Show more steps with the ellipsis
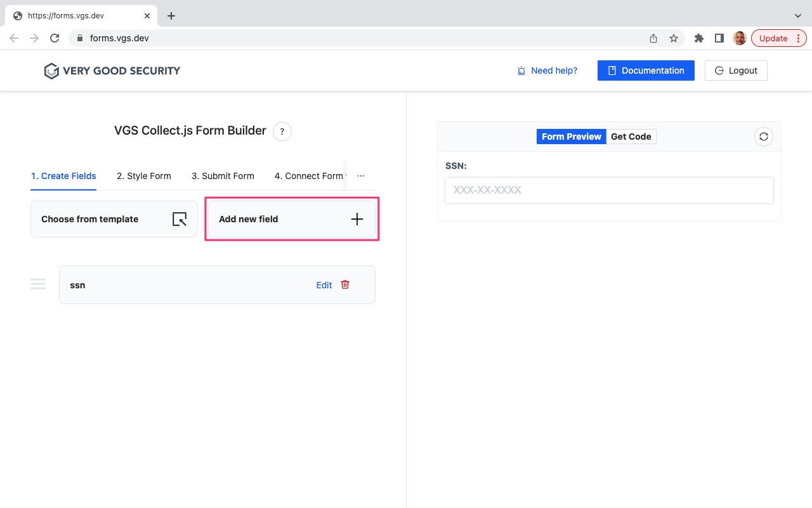The image size is (812, 508). click(361, 176)
